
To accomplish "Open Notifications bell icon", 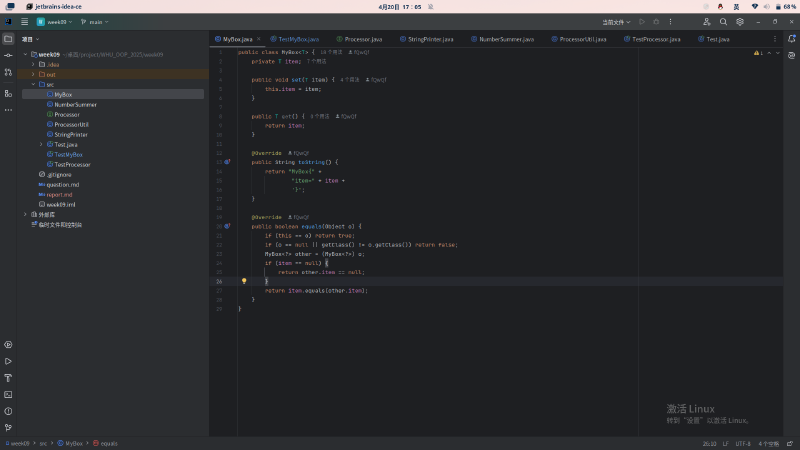I will tap(791, 39).
